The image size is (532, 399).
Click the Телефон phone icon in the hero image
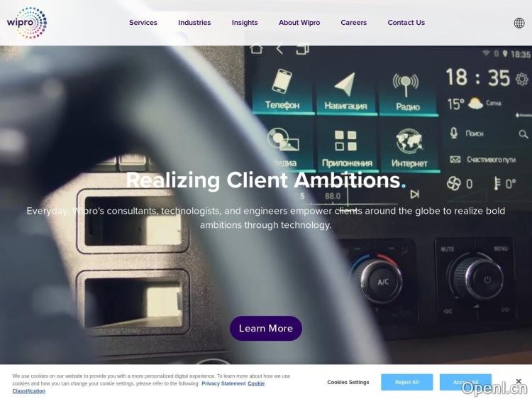(x=282, y=81)
